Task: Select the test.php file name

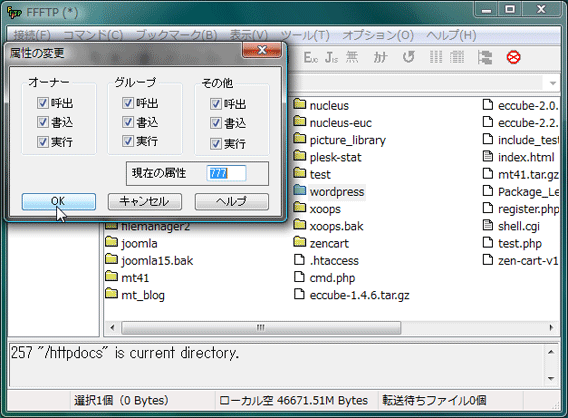Action: tap(520, 243)
